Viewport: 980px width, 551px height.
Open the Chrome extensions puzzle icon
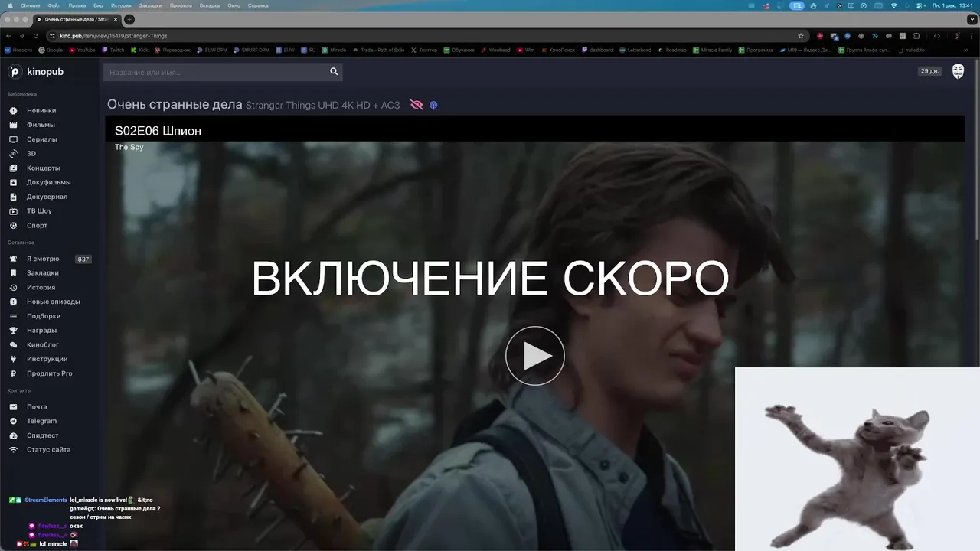(x=917, y=36)
